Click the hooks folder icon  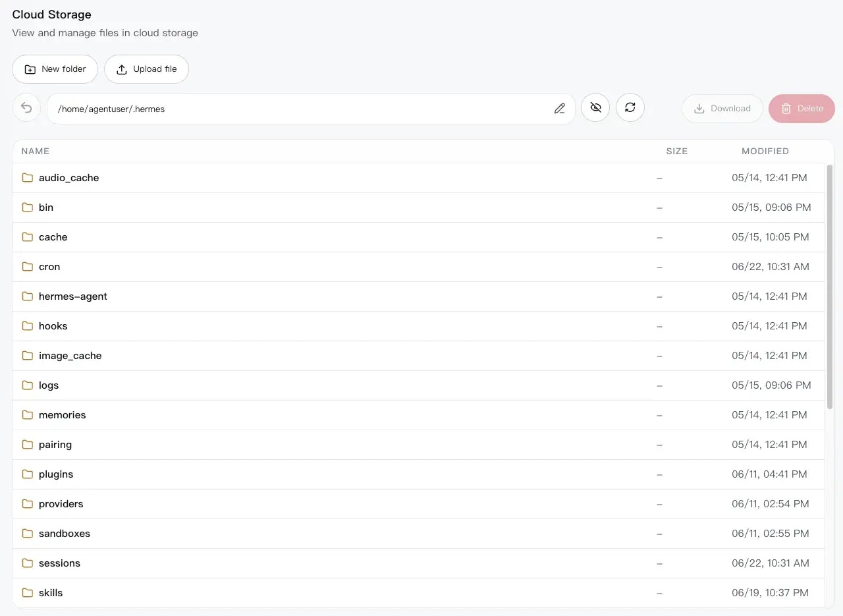28,326
